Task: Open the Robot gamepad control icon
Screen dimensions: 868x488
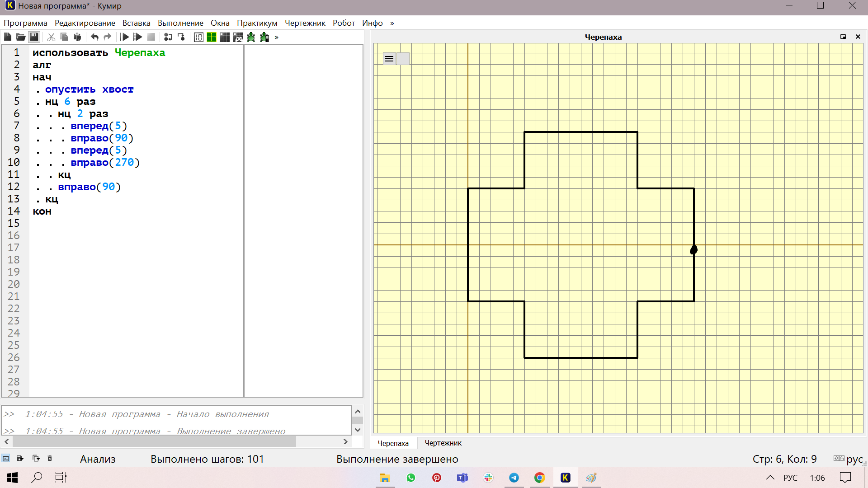Action: (x=238, y=37)
